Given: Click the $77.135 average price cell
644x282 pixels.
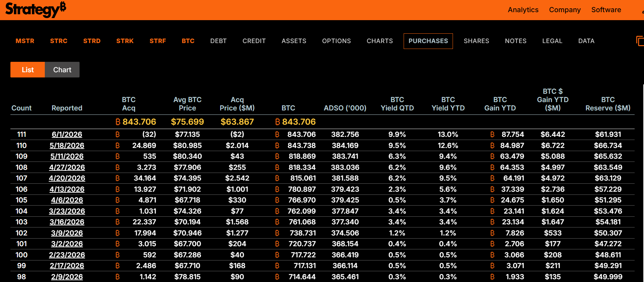Looking at the screenshot, I should point(188,134).
